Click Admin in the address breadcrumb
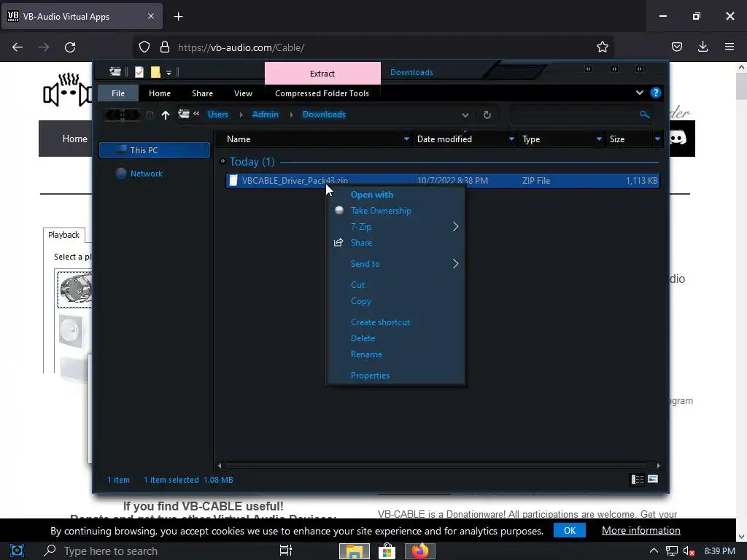The width and height of the screenshot is (747, 560). pyautogui.click(x=266, y=114)
